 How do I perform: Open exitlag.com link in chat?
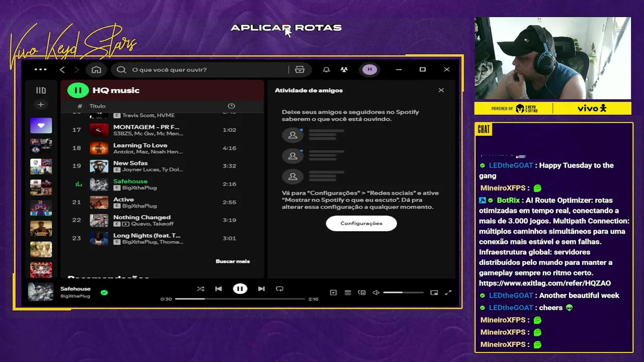(545, 283)
